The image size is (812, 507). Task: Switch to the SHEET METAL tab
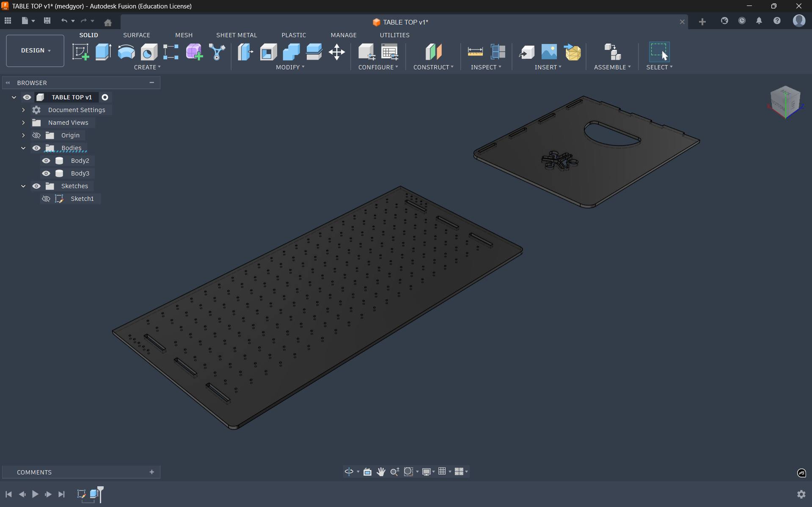(x=237, y=35)
